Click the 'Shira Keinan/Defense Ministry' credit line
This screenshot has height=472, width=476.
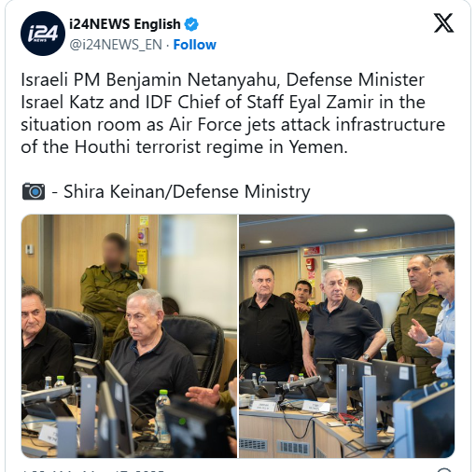187,191
